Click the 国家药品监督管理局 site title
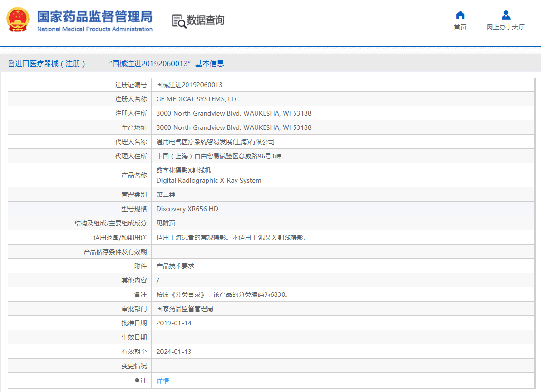 [95, 16]
